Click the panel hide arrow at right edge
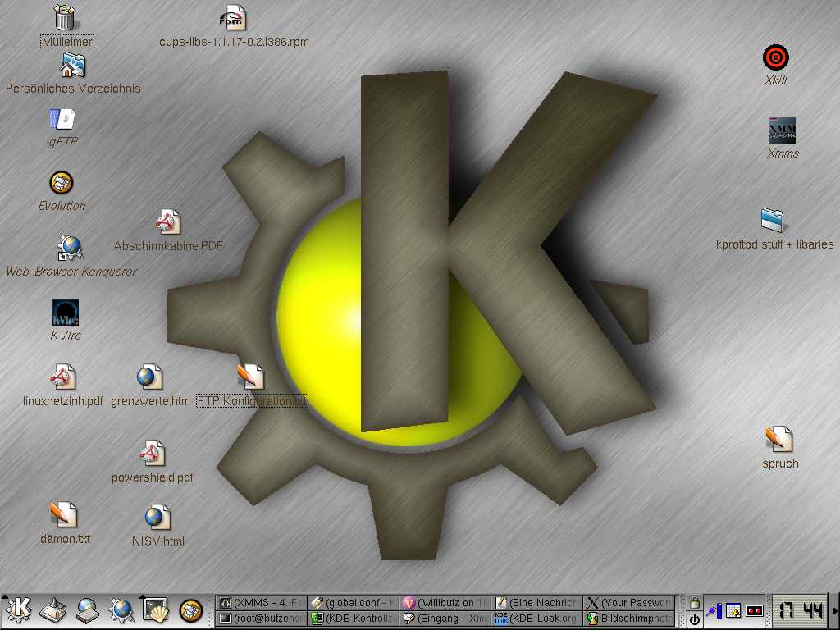 click(x=836, y=610)
